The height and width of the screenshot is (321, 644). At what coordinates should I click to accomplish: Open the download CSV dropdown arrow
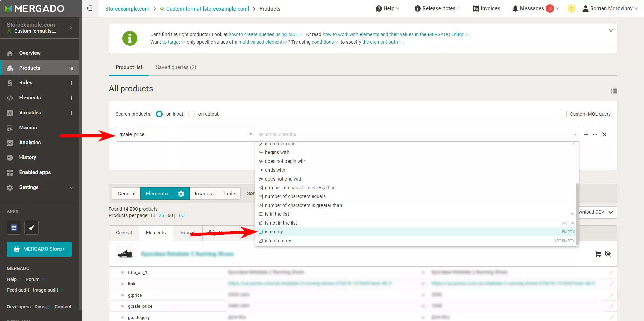coord(611,212)
